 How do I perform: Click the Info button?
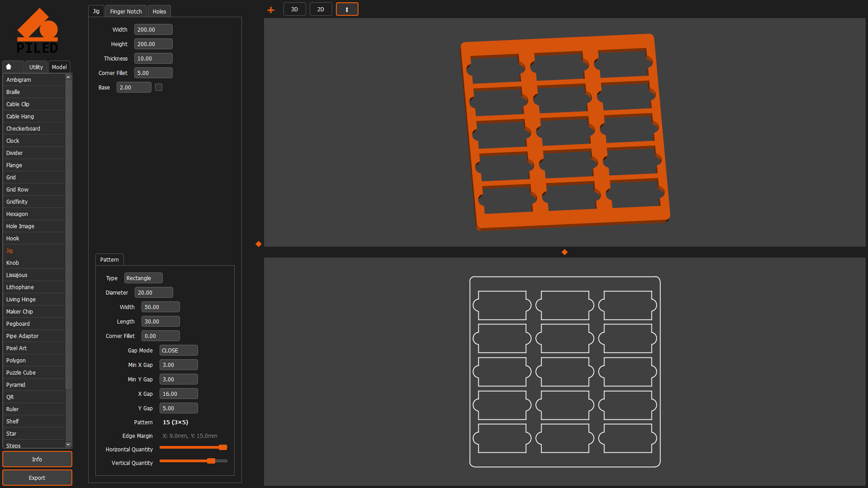37,459
